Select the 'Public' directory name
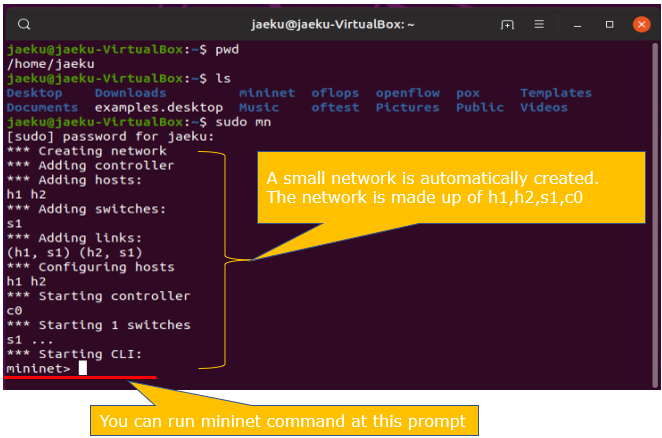The height and width of the screenshot is (438, 662). [x=480, y=107]
